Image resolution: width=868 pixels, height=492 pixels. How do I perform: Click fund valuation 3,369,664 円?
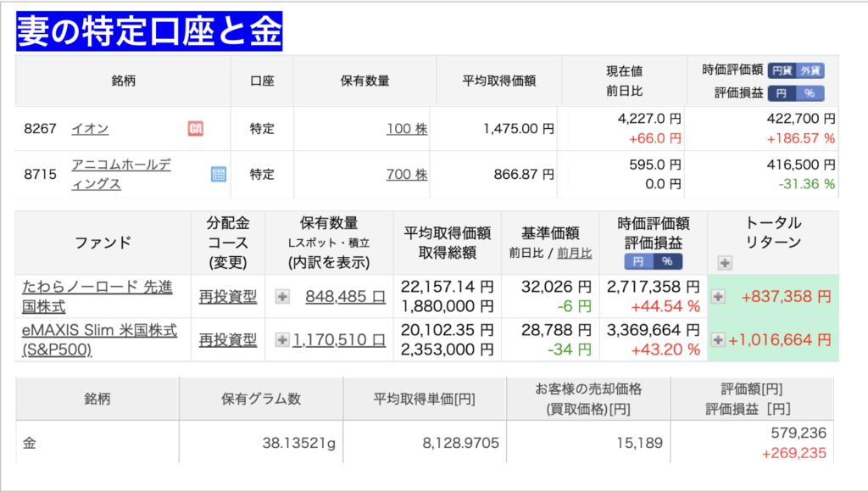pyautogui.click(x=654, y=330)
